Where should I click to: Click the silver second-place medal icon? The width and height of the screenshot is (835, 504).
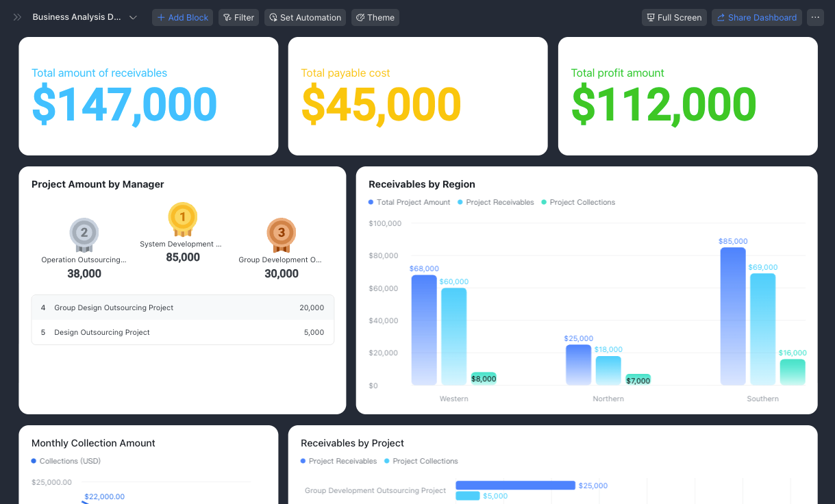(x=84, y=235)
